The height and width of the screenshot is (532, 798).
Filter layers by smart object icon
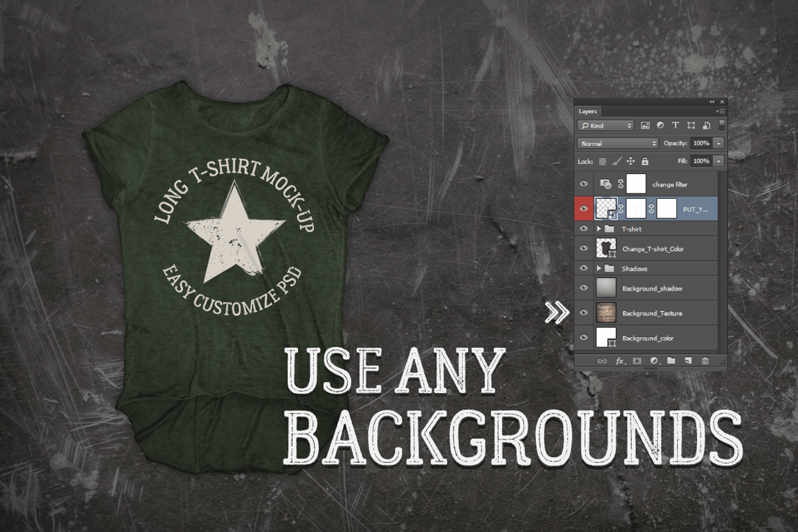tap(707, 125)
